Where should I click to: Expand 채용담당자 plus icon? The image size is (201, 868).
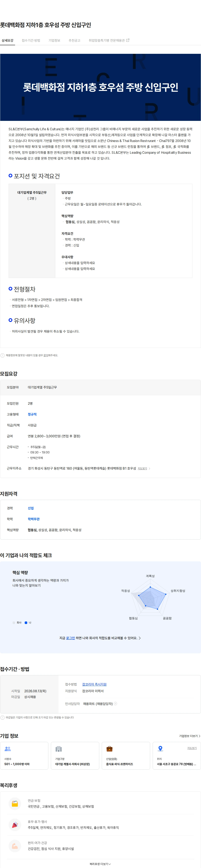click(x=116, y=703)
